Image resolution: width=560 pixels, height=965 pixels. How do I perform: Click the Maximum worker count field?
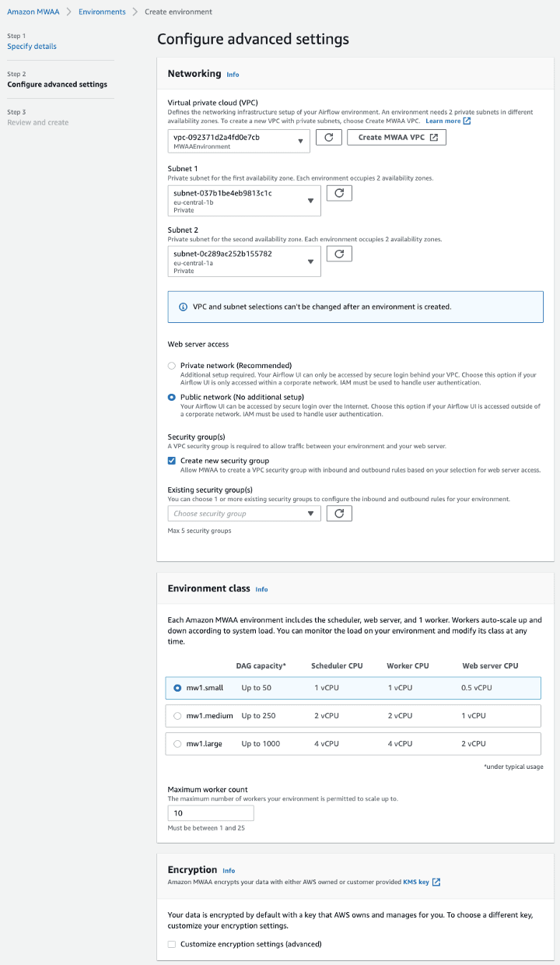(x=210, y=812)
